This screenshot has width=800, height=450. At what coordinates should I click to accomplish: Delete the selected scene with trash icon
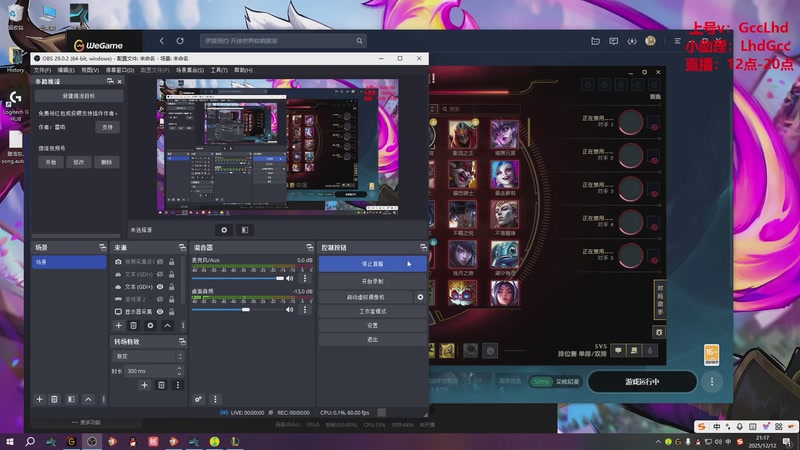point(54,399)
